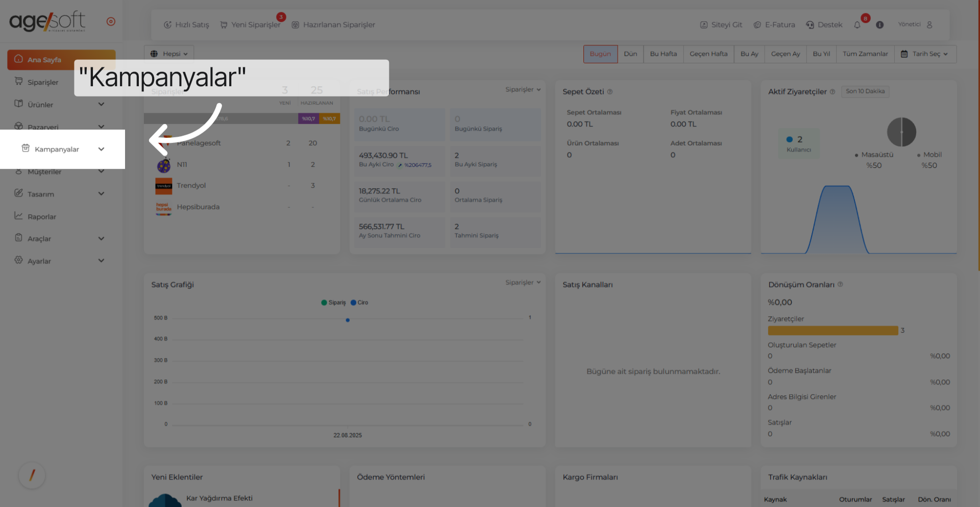Expand the Müşteriler submenu chevron
This screenshot has width=980, height=507.
click(x=101, y=171)
